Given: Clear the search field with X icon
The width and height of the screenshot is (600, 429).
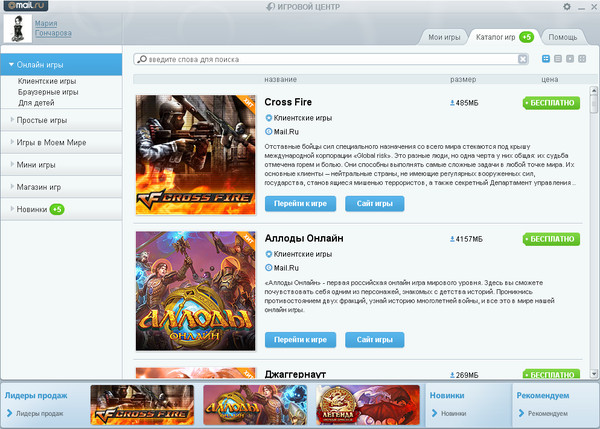Looking at the screenshot, I should point(522,59).
